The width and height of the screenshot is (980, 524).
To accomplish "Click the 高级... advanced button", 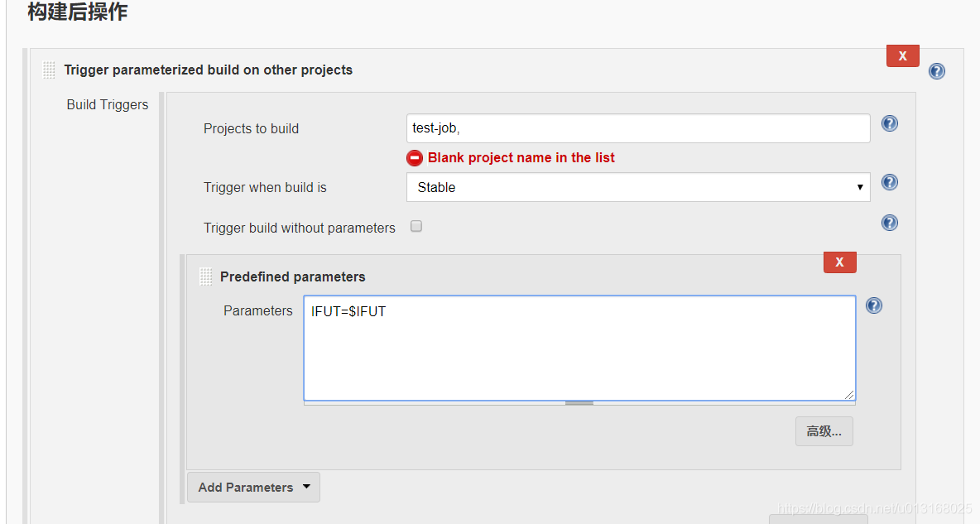I will (824, 431).
